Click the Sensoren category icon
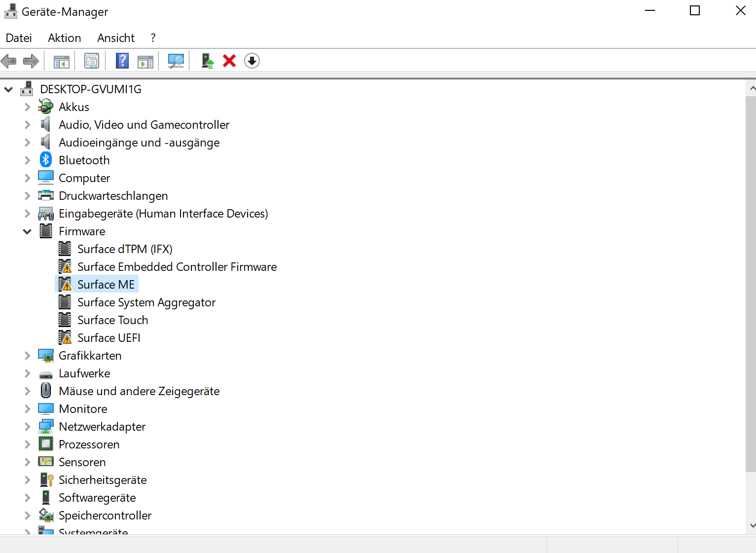This screenshot has height=553, width=756. pos(46,462)
